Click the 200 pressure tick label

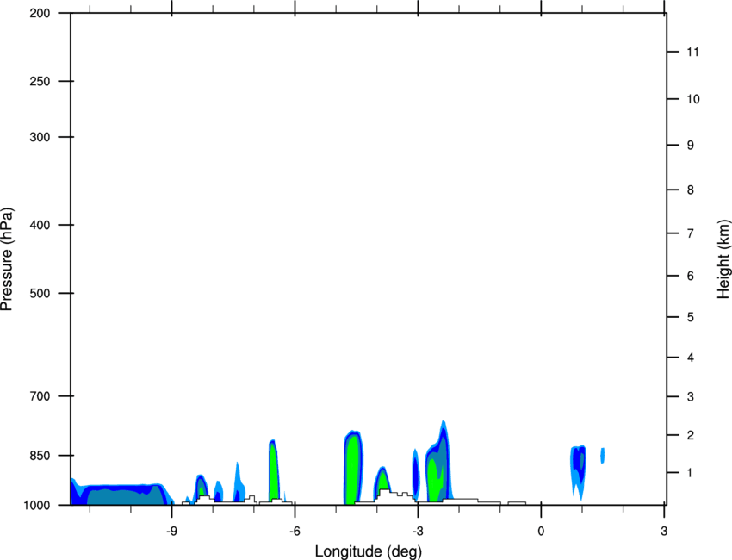40,13
